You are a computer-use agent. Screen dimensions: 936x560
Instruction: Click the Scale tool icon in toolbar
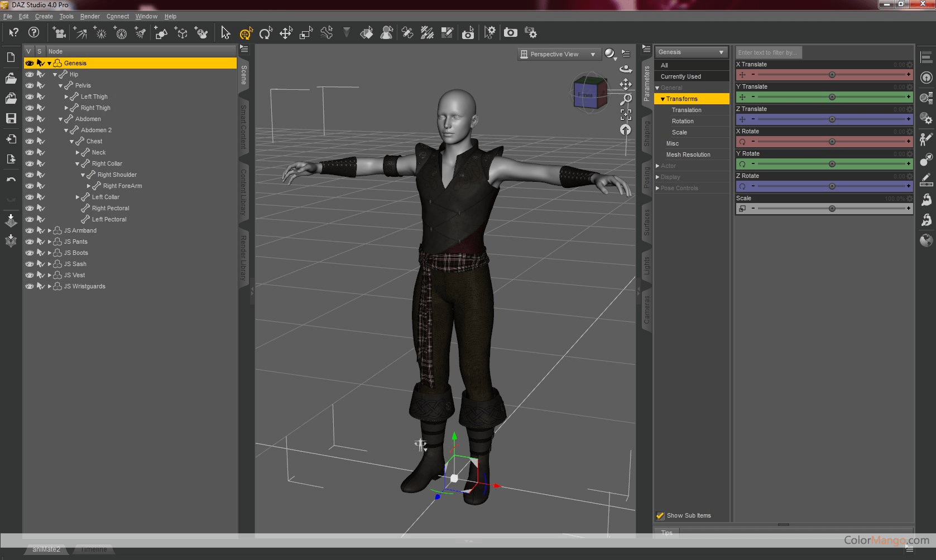pos(306,33)
